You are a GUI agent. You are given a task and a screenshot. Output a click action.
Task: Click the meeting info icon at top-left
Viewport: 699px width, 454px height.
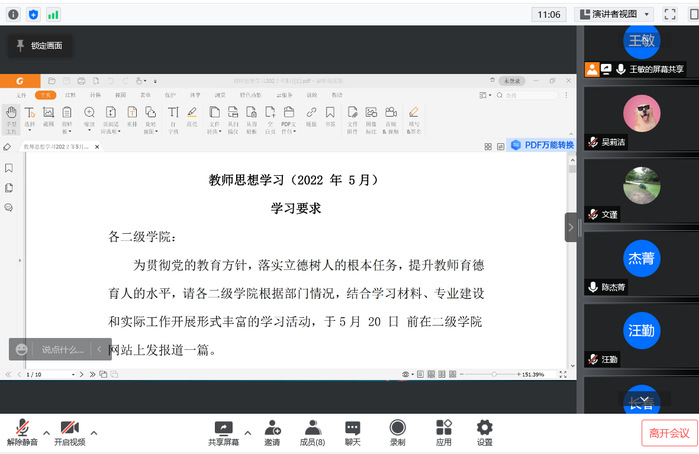(x=13, y=14)
